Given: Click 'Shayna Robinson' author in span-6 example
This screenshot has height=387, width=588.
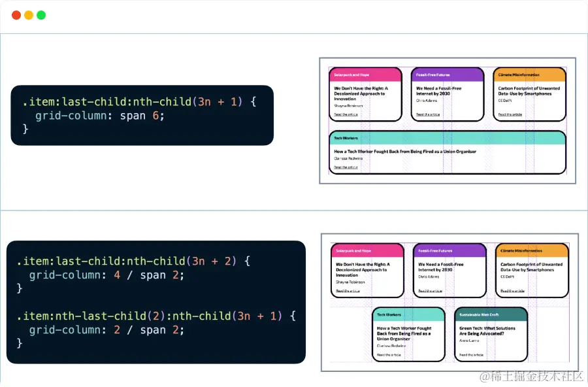Looking at the screenshot, I should 348,106.
